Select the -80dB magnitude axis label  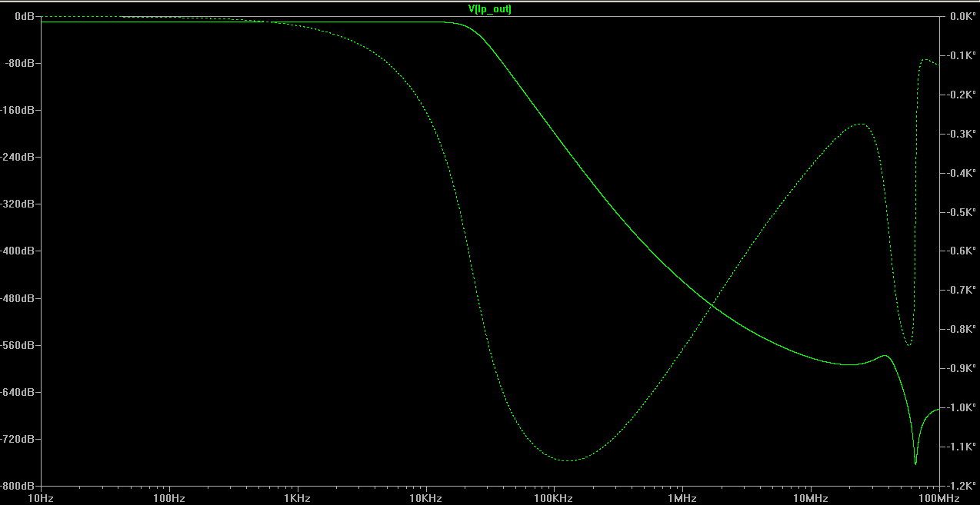click(x=19, y=63)
